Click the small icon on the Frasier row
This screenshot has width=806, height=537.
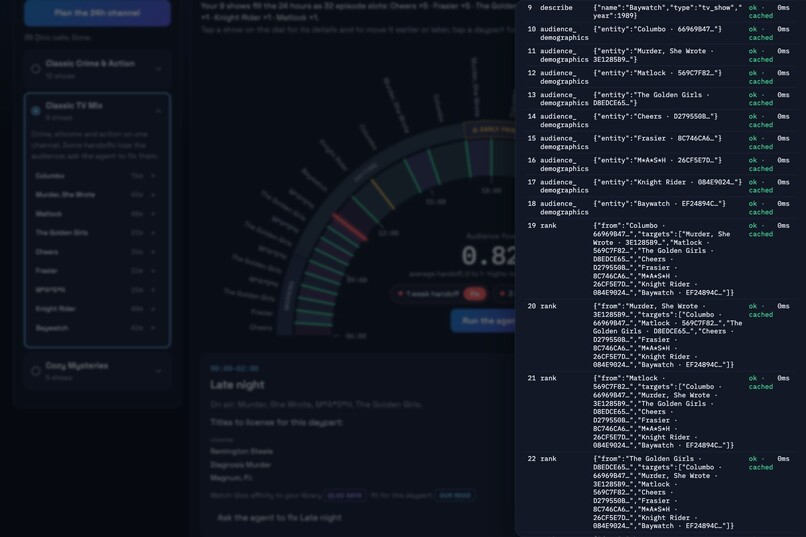point(153,271)
